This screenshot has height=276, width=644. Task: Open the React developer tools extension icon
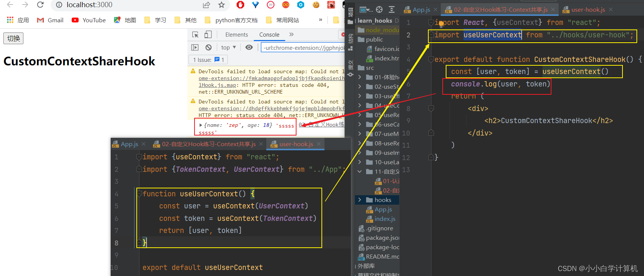[331, 5]
